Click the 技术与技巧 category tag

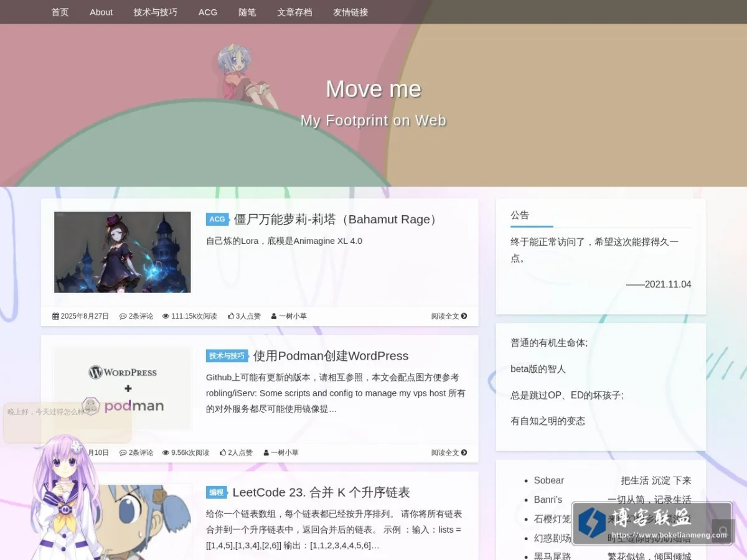pyautogui.click(x=227, y=356)
